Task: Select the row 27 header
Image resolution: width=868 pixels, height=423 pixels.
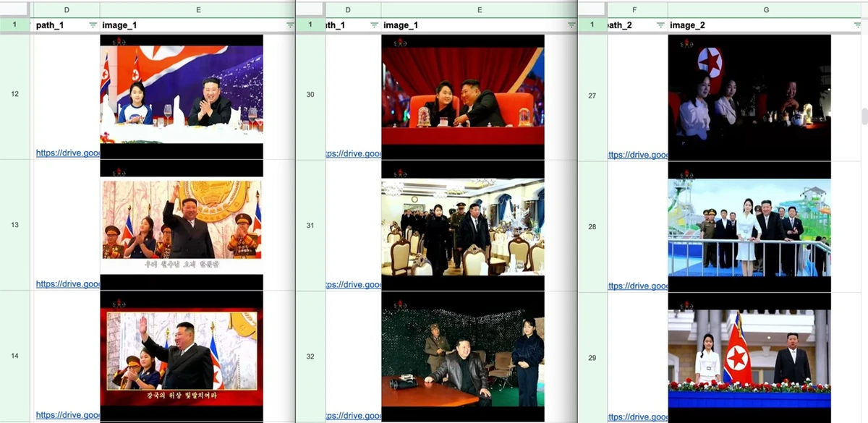Action: point(592,95)
